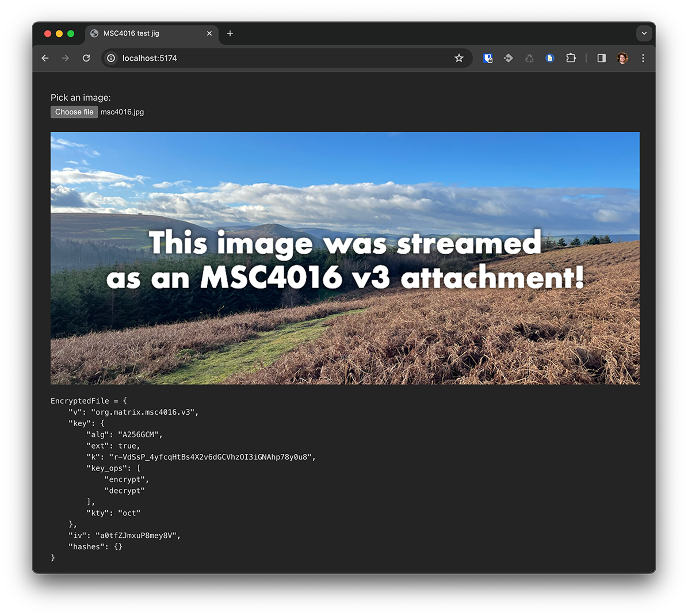Open the Chrome three-dot menu
This screenshot has height=616, width=688.
pos(643,58)
